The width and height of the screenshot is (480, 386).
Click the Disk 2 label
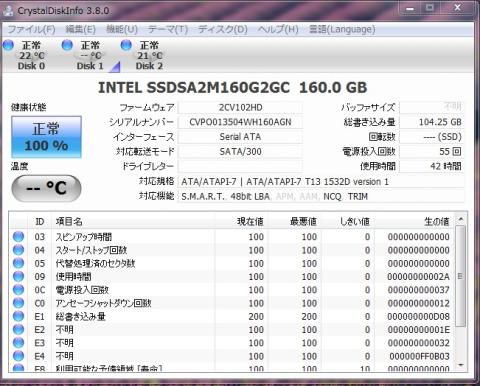point(149,66)
